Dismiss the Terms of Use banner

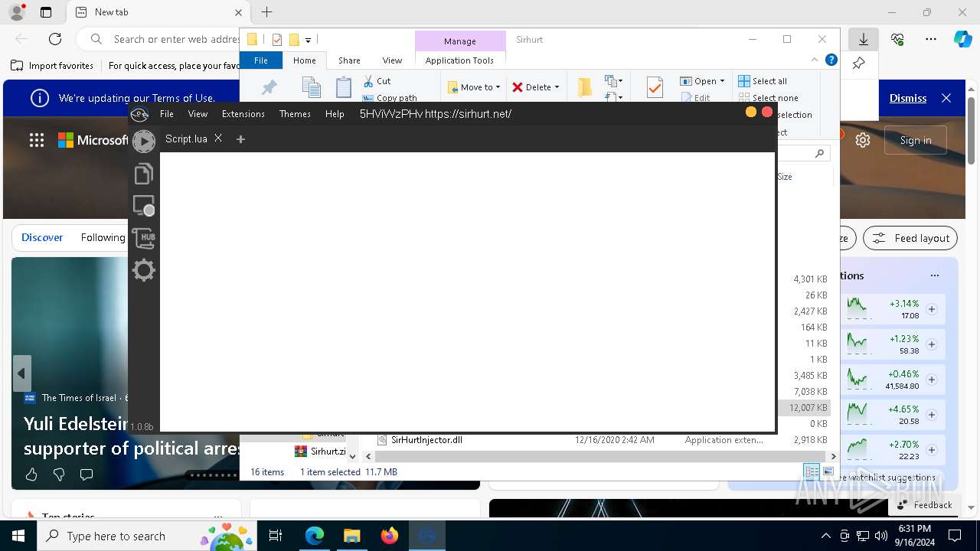tap(908, 98)
